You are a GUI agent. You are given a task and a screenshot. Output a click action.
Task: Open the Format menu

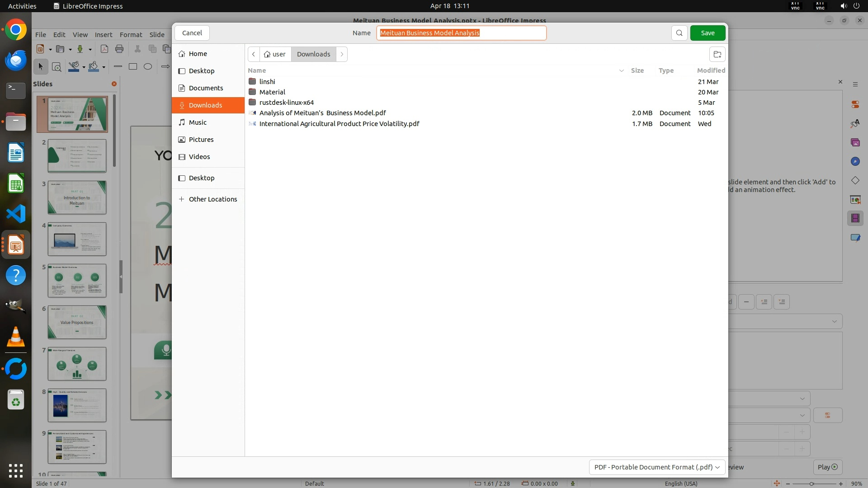(x=131, y=35)
